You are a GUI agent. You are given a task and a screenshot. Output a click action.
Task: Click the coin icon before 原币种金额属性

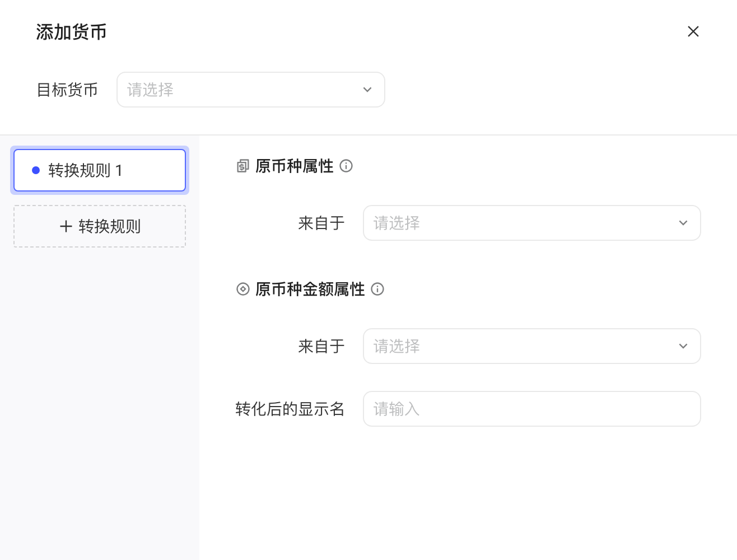[x=242, y=289]
